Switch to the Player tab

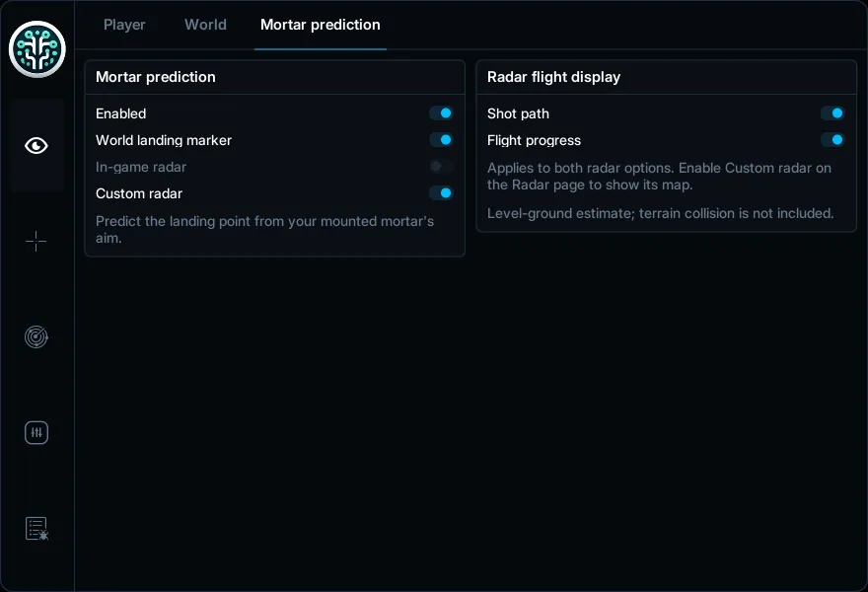[124, 25]
